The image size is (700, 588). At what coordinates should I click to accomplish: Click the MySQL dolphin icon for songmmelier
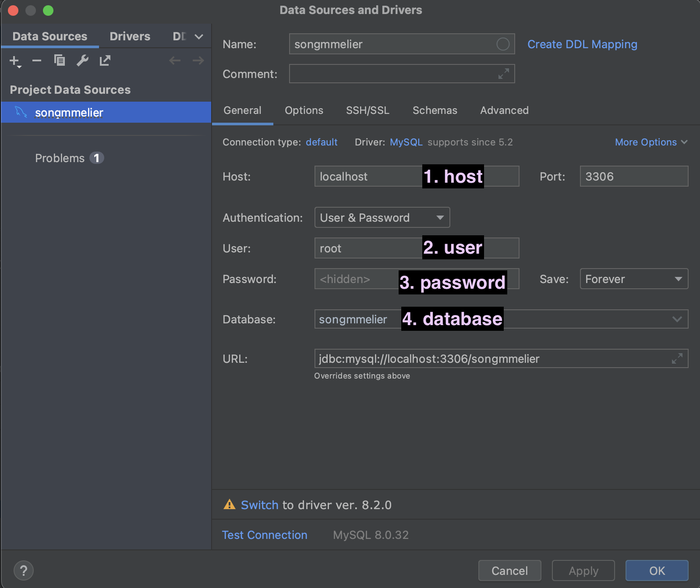point(21,112)
